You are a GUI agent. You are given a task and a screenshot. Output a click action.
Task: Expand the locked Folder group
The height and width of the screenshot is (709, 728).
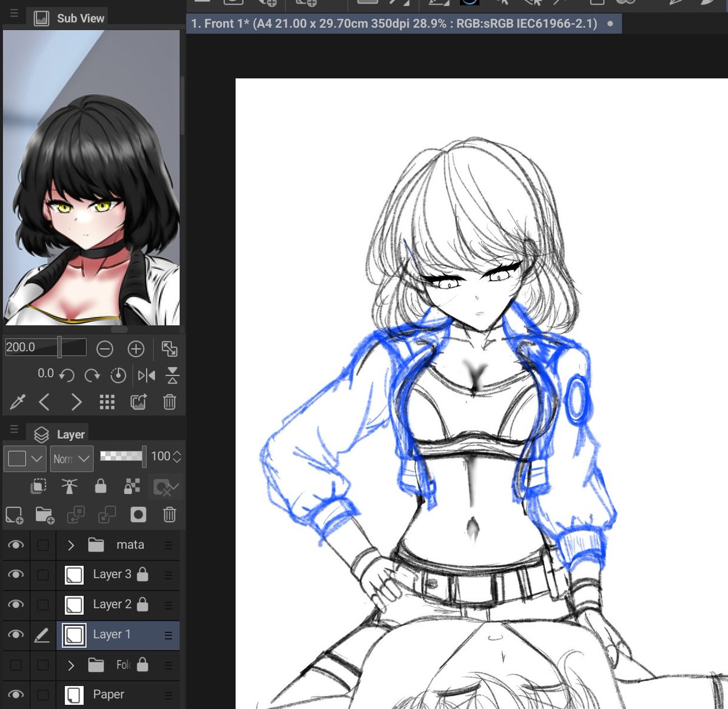(70, 665)
